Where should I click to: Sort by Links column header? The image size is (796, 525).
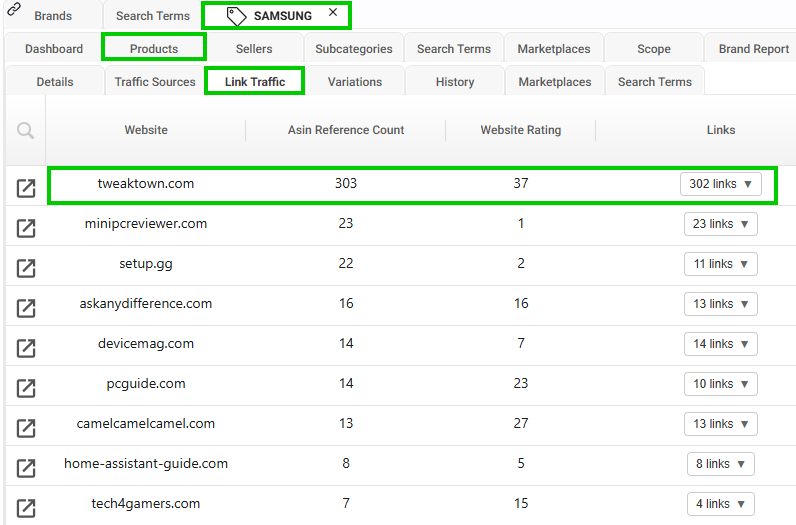click(x=721, y=130)
